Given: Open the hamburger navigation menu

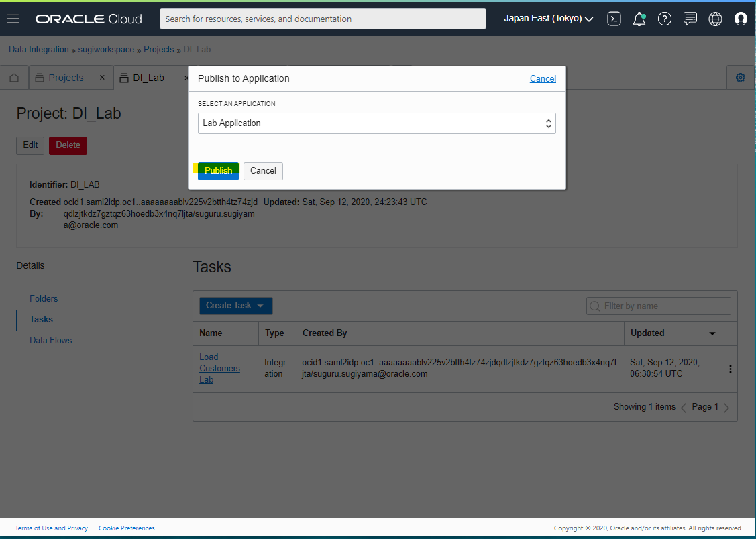Looking at the screenshot, I should (13, 19).
